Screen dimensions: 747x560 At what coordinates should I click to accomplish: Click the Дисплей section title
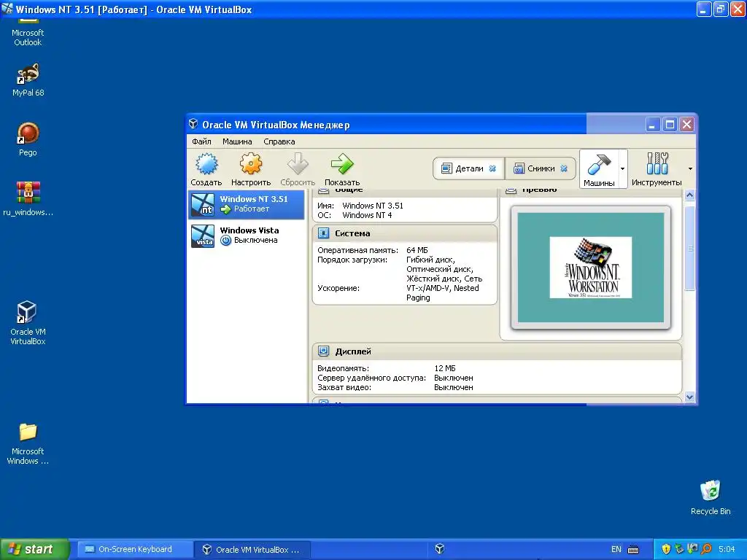[x=353, y=351]
